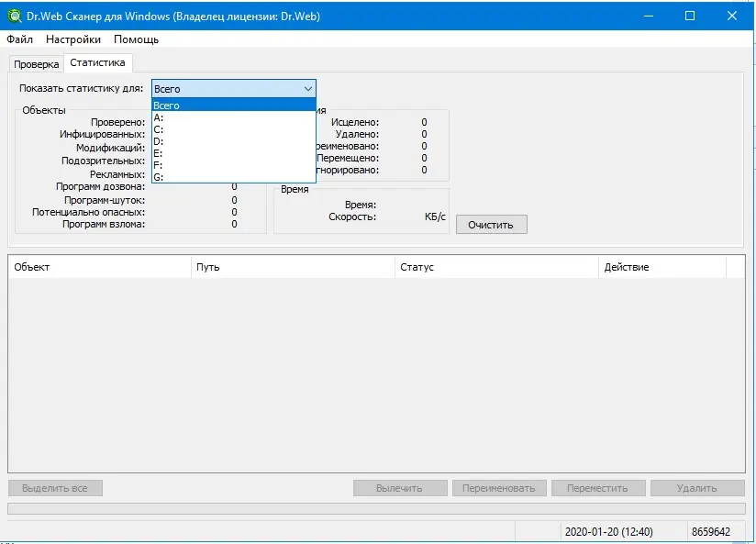756x544 pixels.
Task: Select drive F: from the list
Action: click(234, 165)
